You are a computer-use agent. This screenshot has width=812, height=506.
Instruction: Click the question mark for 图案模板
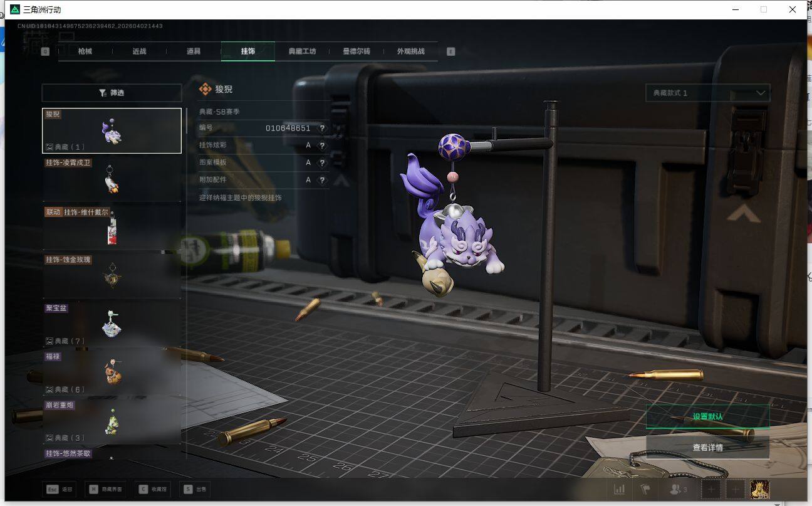pos(322,163)
